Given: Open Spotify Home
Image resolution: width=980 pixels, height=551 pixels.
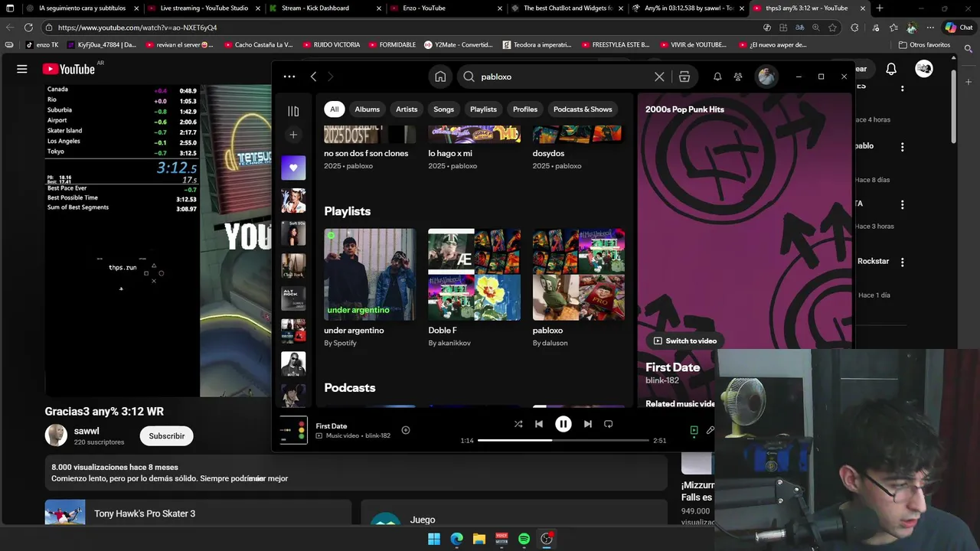Looking at the screenshot, I should point(440,77).
